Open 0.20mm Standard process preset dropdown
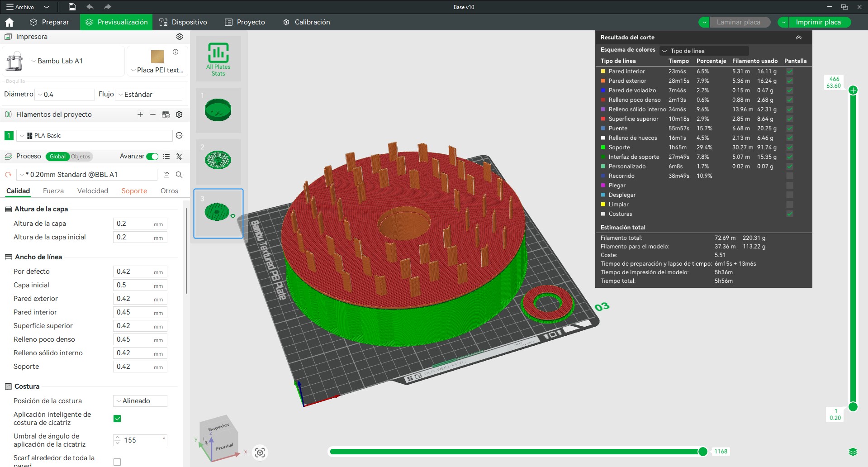Viewport: 868px width, 467px height. point(87,175)
